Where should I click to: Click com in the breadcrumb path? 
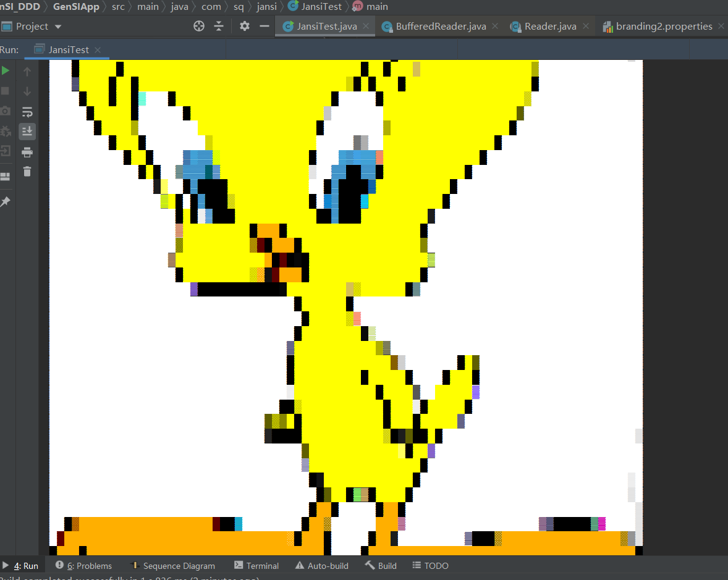click(211, 7)
